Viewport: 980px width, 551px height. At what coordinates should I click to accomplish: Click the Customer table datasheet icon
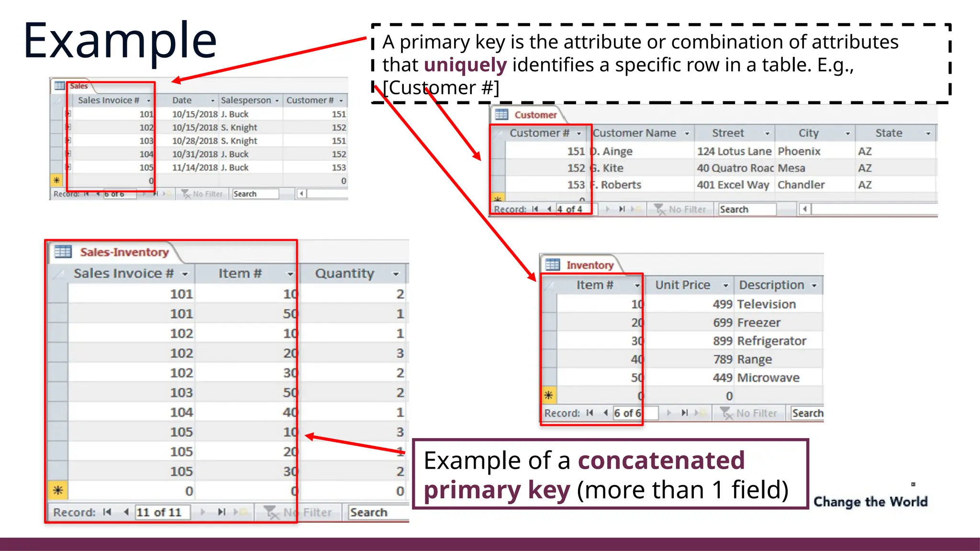click(x=501, y=115)
